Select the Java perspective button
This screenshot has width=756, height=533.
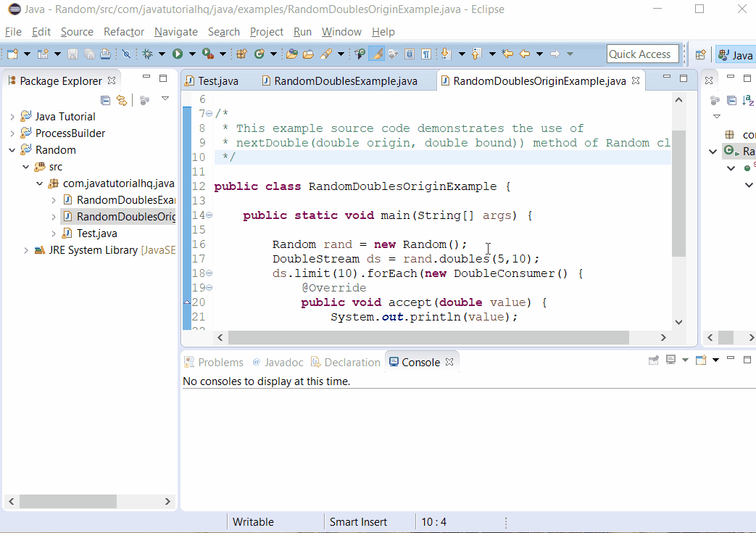(x=736, y=54)
